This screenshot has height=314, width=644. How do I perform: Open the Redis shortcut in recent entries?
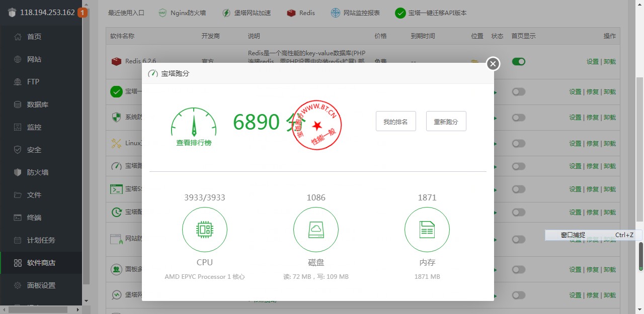(x=301, y=13)
